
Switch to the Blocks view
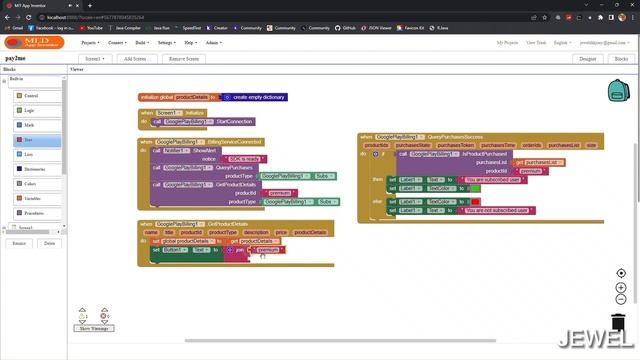(x=621, y=59)
